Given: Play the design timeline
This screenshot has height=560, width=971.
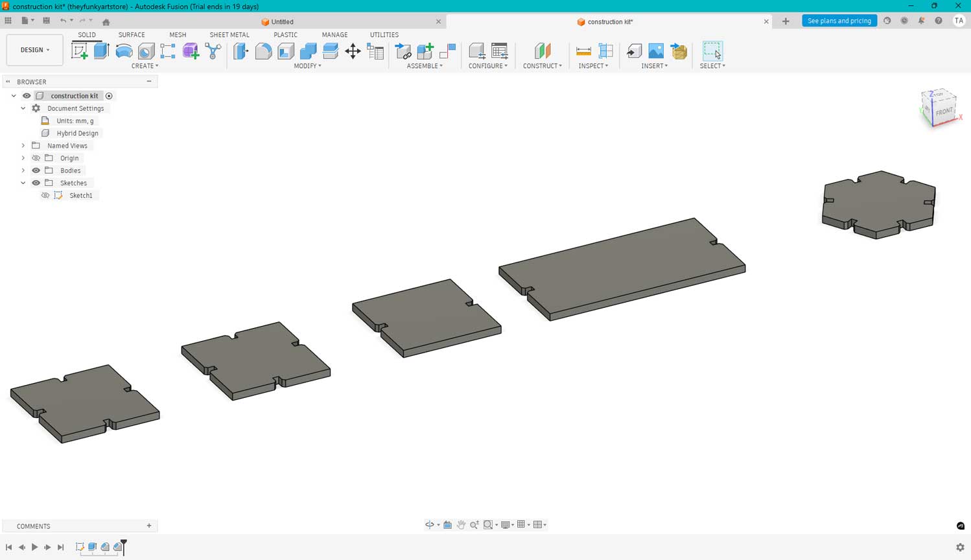Looking at the screenshot, I should click(x=34, y=547).
